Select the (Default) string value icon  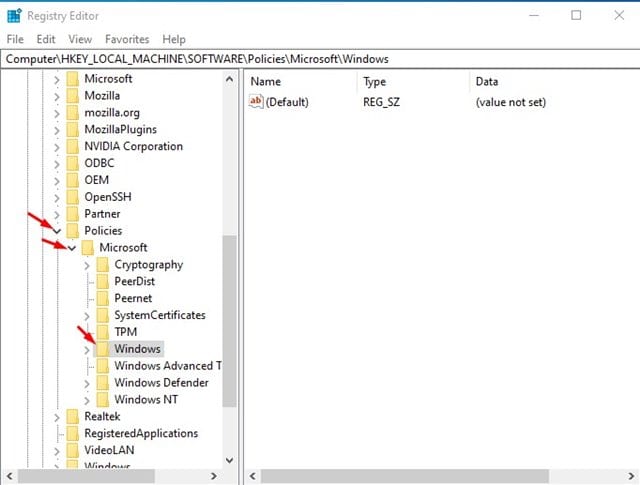click(x=256, y=102)
